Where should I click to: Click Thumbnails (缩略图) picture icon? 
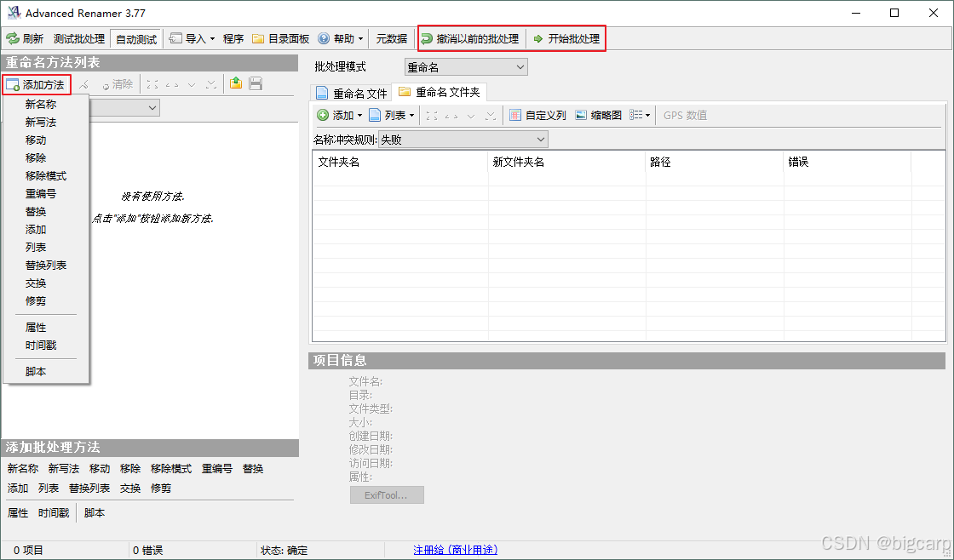581,115
